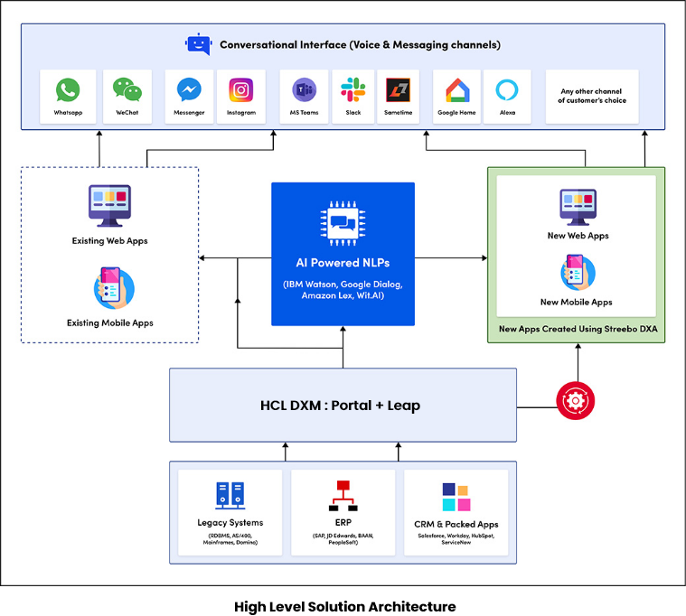Viewport: 686px width, 616px height.
Task: Click the 'High Level Solution Architecture' caption
Action: tap(344, 607)
